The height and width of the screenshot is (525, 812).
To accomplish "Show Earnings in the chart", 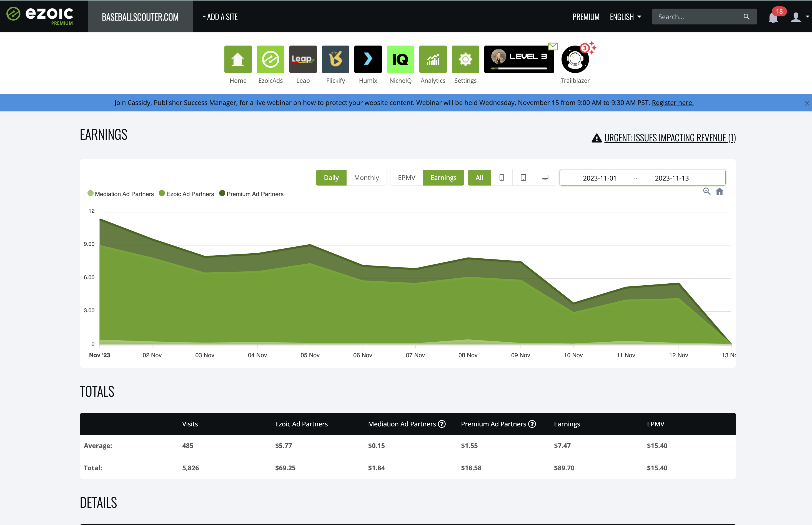I will tap(443, 177).
